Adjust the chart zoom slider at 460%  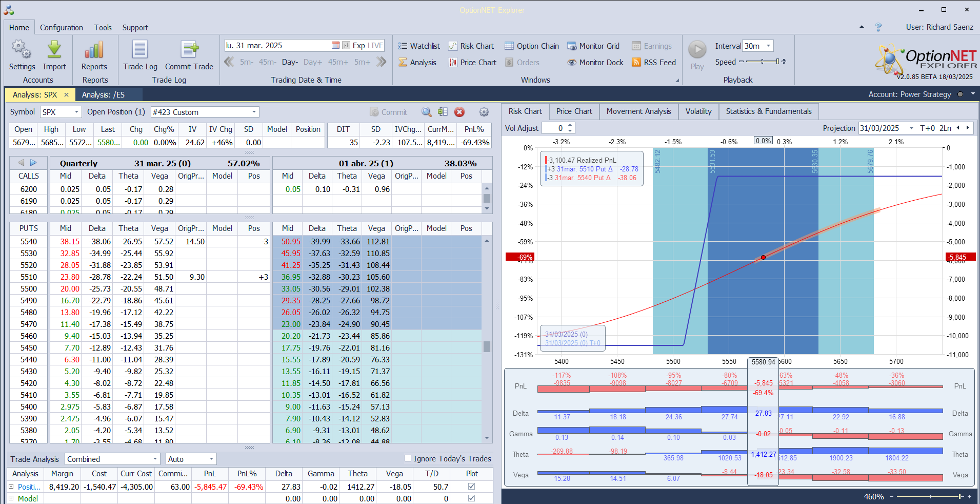[930, 496]
